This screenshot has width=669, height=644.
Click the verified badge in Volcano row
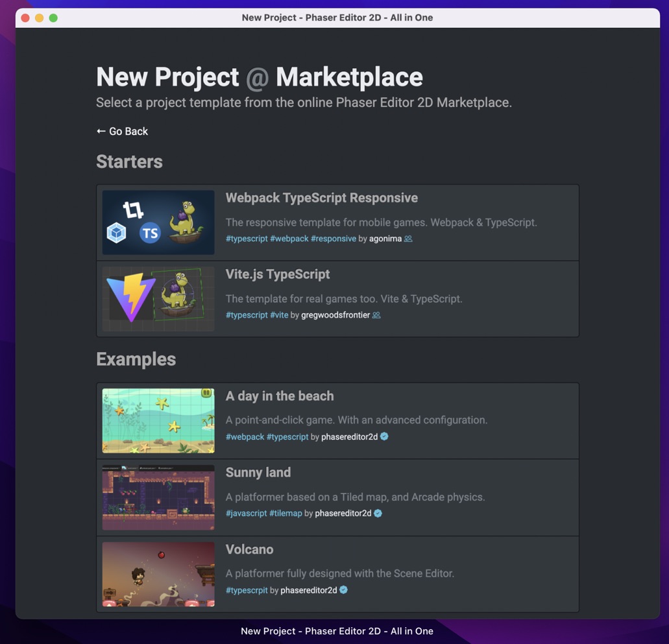[x=343, y=590]
